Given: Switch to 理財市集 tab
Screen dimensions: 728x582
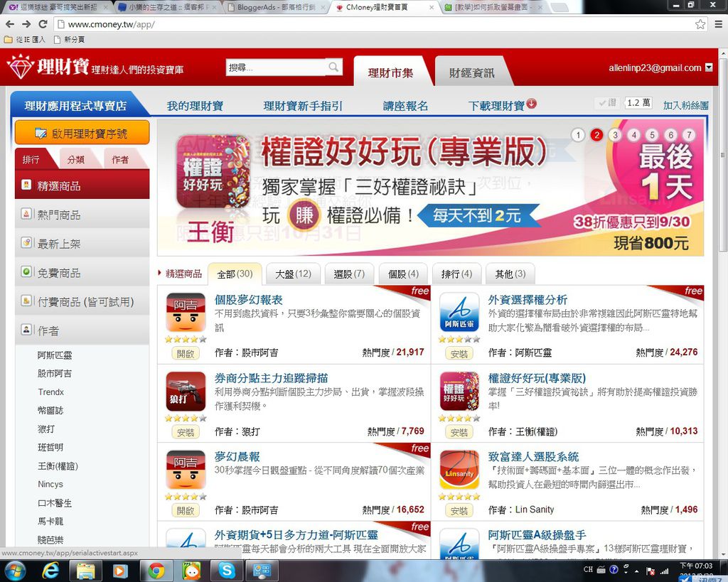Looking at the screenshot, I should [x=390, y=73].
